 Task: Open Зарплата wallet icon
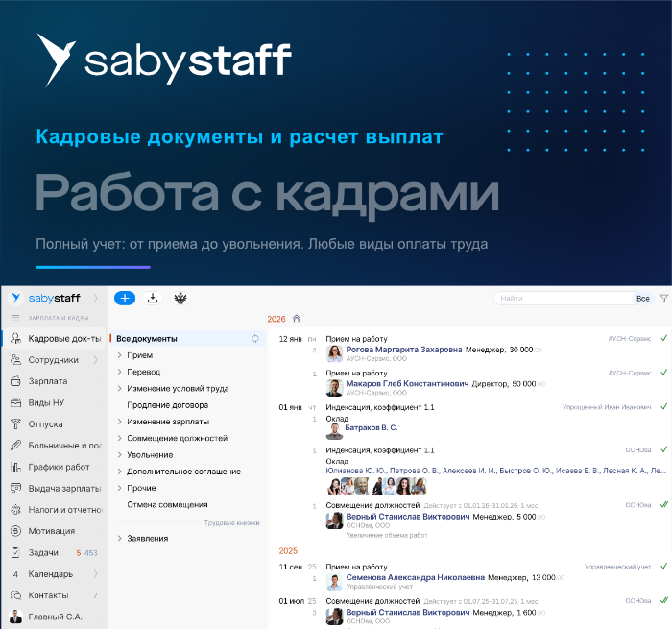[16, 380]
